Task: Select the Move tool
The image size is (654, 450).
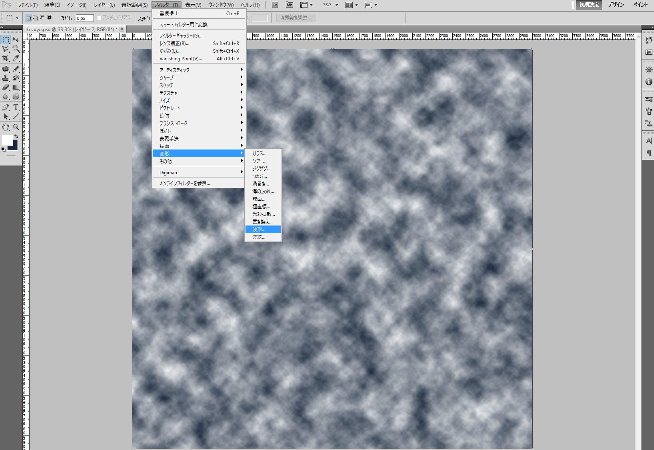Action: tap(16, 40)
